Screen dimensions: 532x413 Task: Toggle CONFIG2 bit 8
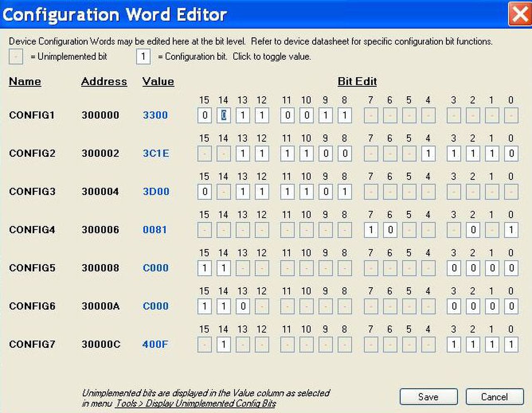(x=345, y=153)
